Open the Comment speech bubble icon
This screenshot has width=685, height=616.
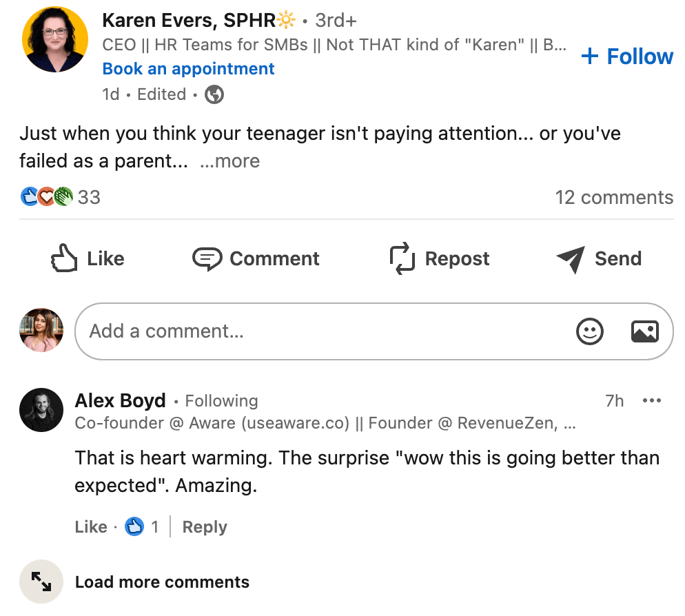(207, 258)
